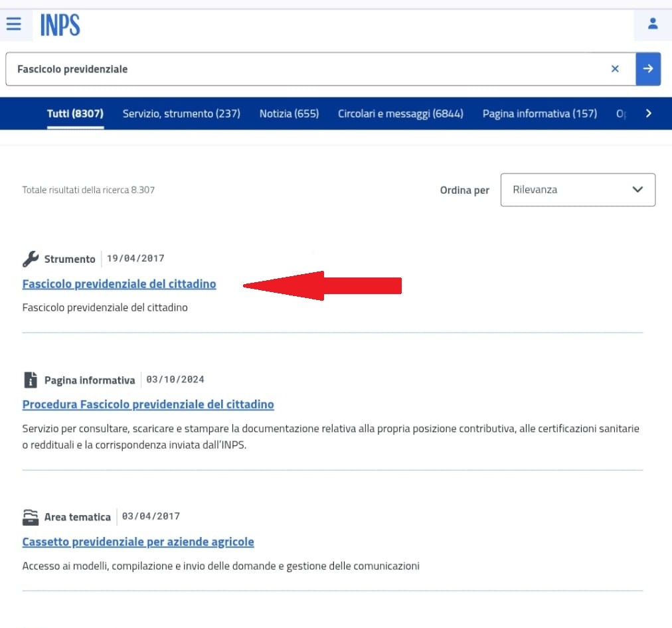This screenshot has width=672, height=628.
Task: Show more tabs with the right chevron
Action: [649, 114]
